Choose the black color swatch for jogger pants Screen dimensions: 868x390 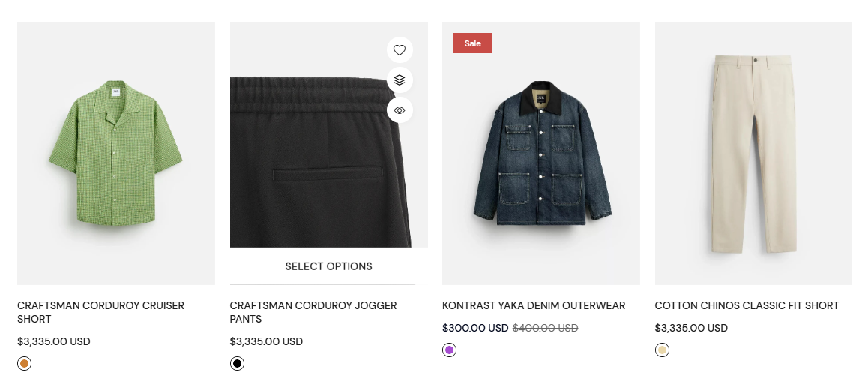click(237, 364)
